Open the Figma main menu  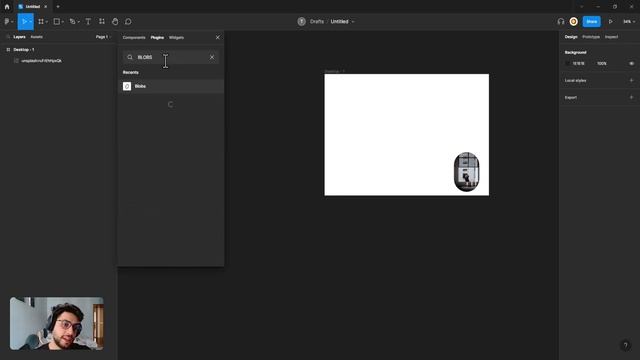[x=7, y=22]
